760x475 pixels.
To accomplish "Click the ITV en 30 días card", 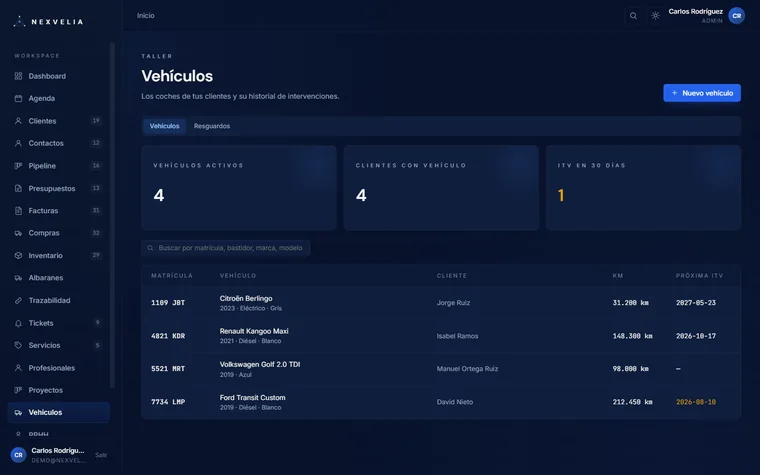I will [x=643, y=188].
